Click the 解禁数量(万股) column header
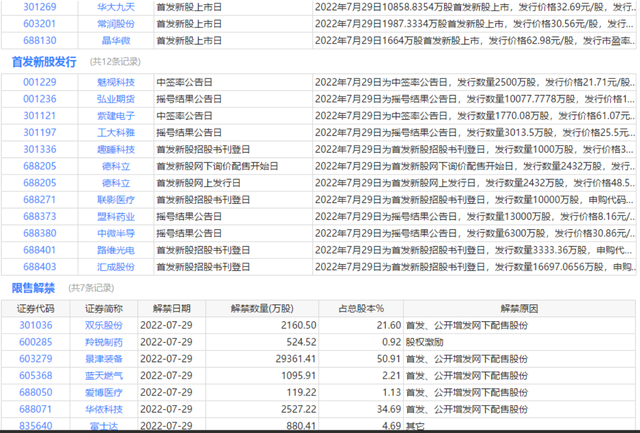640x433 pixels. [x=262, y=309]
